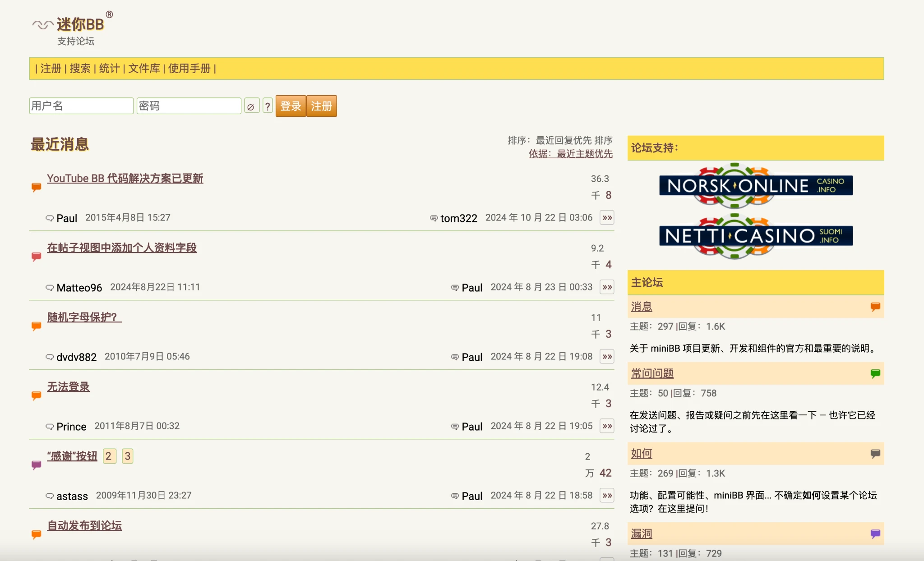Screen dimensions: 924x561
Task: Click the purple bubble icon in 漏洞 row
Action: (x=875, y=533)
